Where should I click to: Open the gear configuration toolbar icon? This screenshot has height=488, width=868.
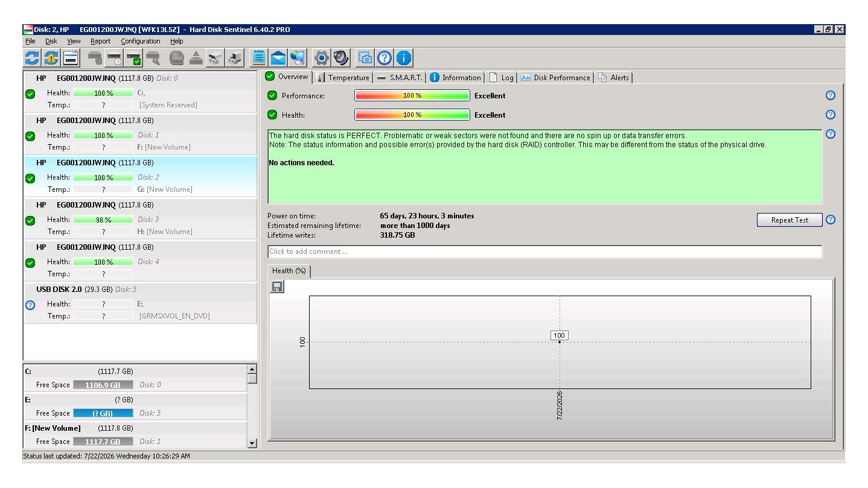322,58
